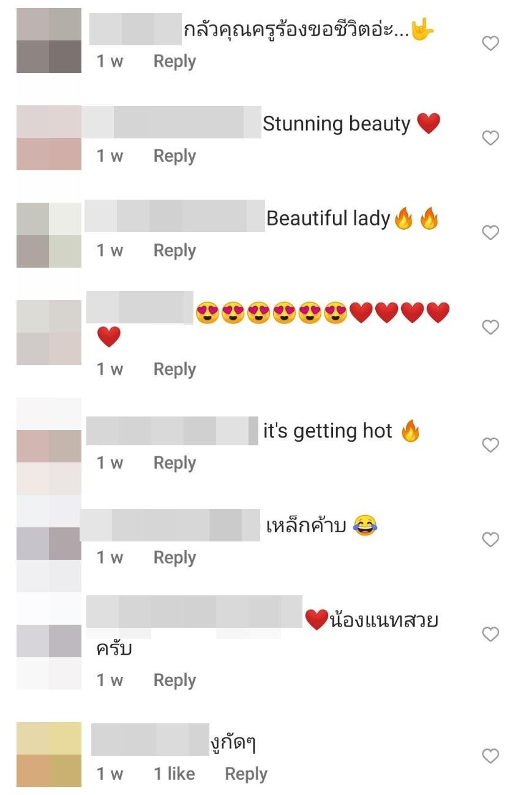Like the 'กลัวคุณครูร้องขอชีวิตอ่ะ' comment
The height and width of the screenshot is (795, 532).
point(490,43)
